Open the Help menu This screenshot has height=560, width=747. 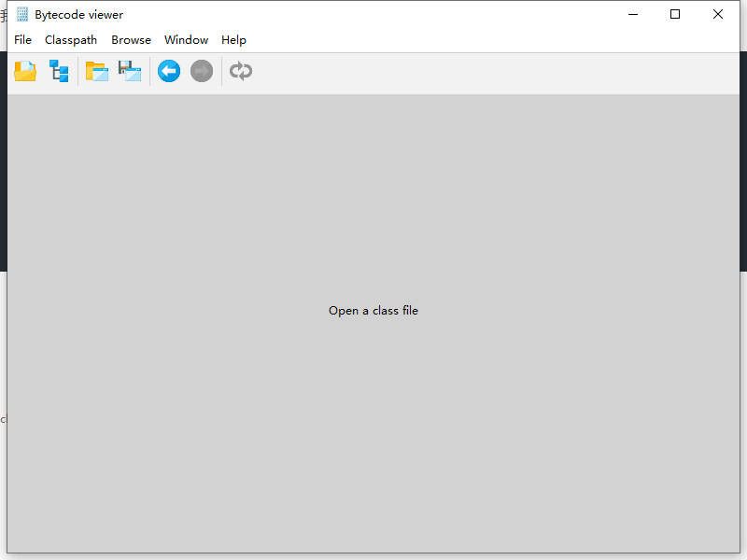point(233,40)
